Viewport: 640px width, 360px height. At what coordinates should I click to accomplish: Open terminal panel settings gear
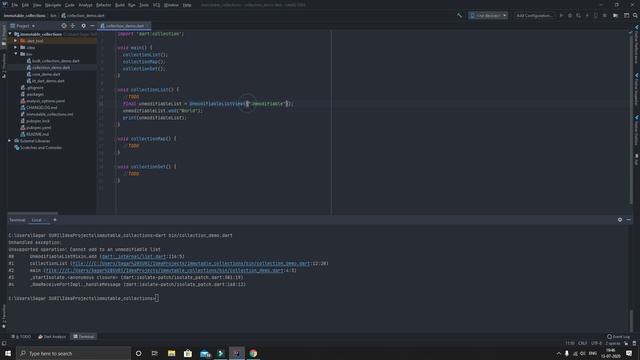[x=620, y=220]
